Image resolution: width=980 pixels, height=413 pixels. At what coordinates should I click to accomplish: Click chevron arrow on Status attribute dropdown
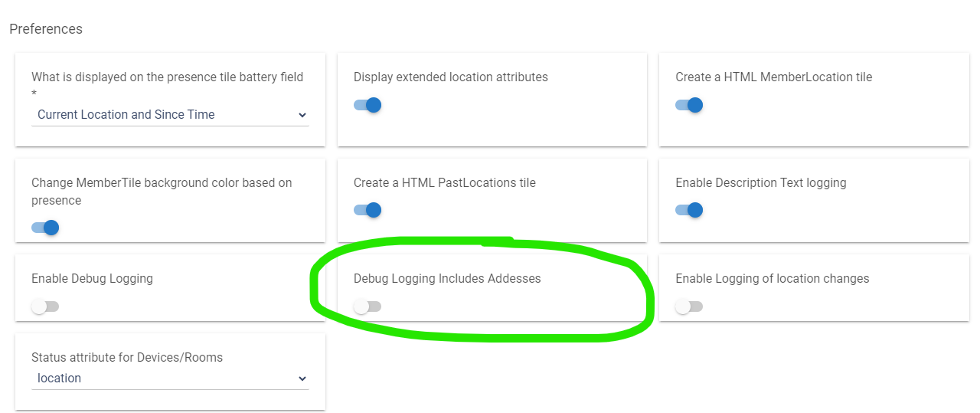pos(302,379)
